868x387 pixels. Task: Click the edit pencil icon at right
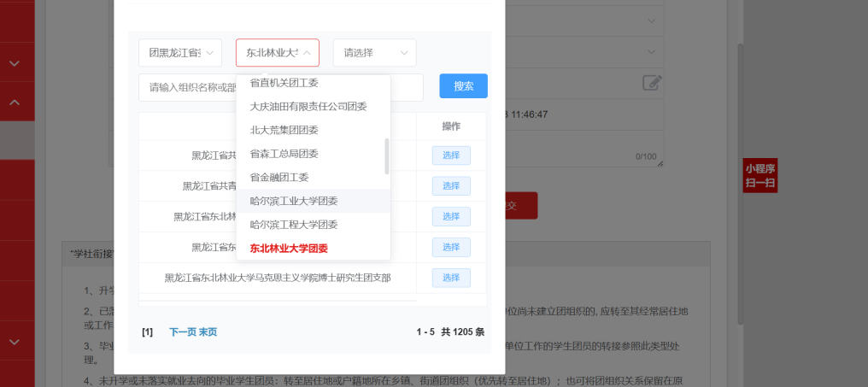click(x=652, y=83)
